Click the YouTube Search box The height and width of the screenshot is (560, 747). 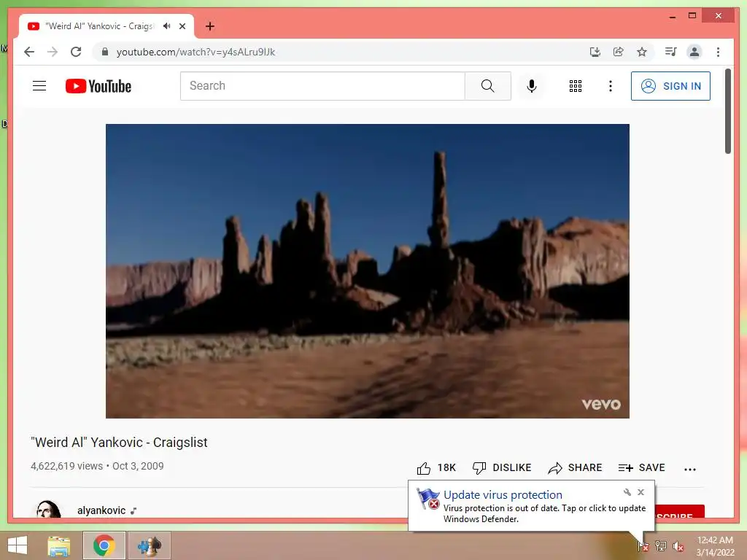point(322,86)
